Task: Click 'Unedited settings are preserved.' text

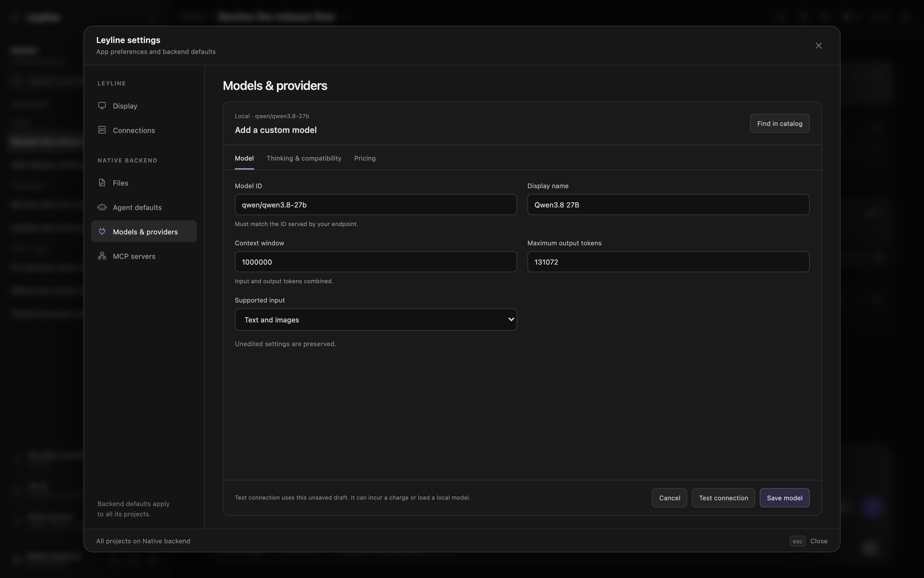Action: click(x=285, y=344)
